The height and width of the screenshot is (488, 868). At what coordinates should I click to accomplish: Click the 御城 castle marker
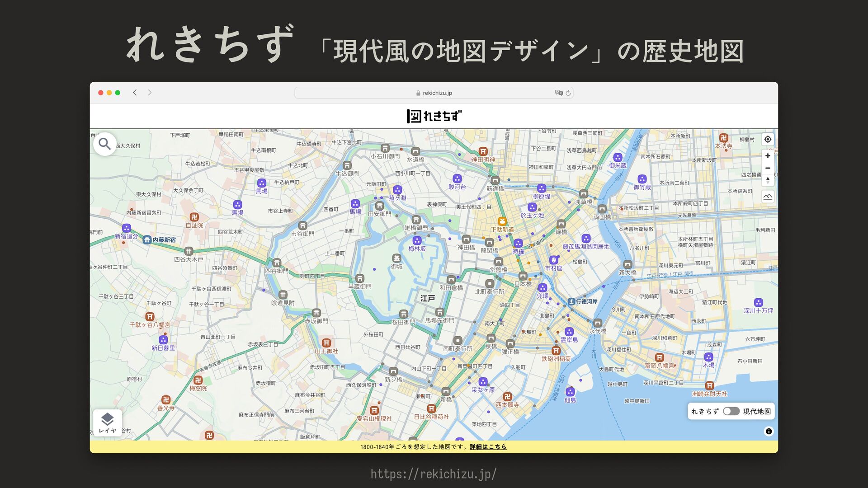pyautogui.click(x=396, y=258)
